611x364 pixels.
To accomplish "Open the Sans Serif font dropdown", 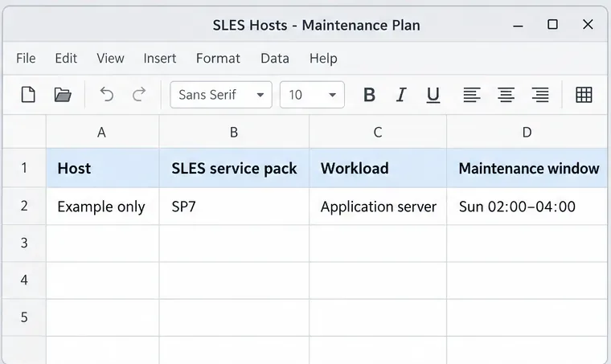I will pyautogui.click(x=221, y=95).
